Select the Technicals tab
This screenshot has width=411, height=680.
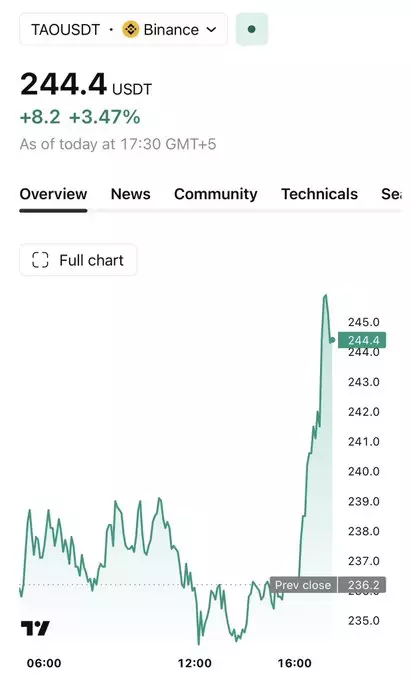320,194
